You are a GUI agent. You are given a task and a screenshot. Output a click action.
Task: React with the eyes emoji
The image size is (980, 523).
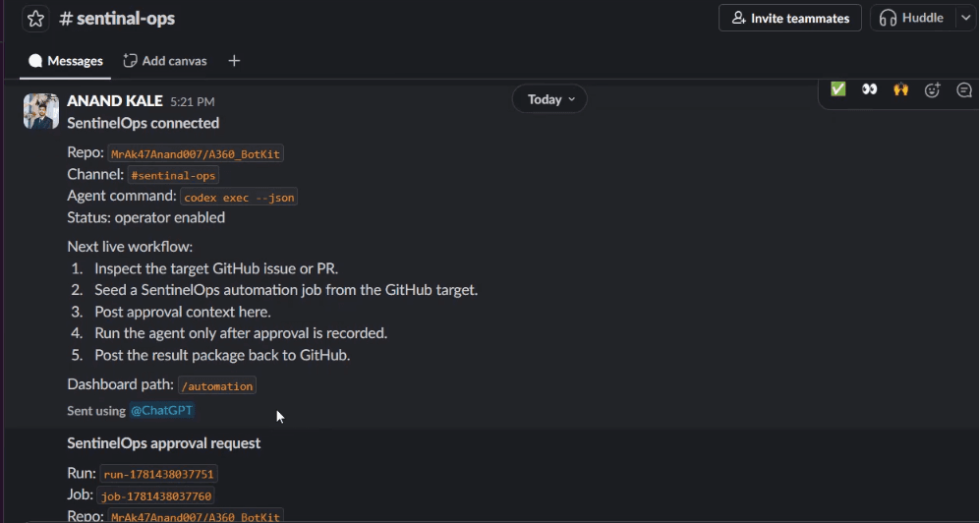pyautogui.click(x=869, y=90)
